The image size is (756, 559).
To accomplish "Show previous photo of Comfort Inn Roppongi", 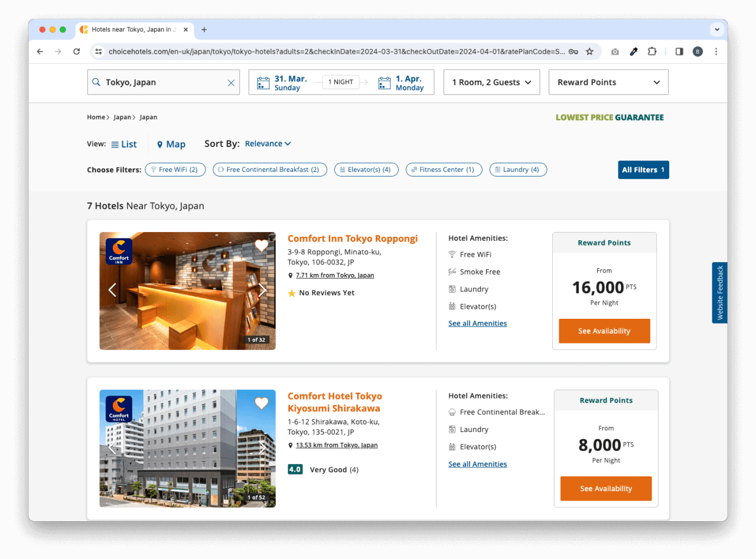I will [112, 290].
